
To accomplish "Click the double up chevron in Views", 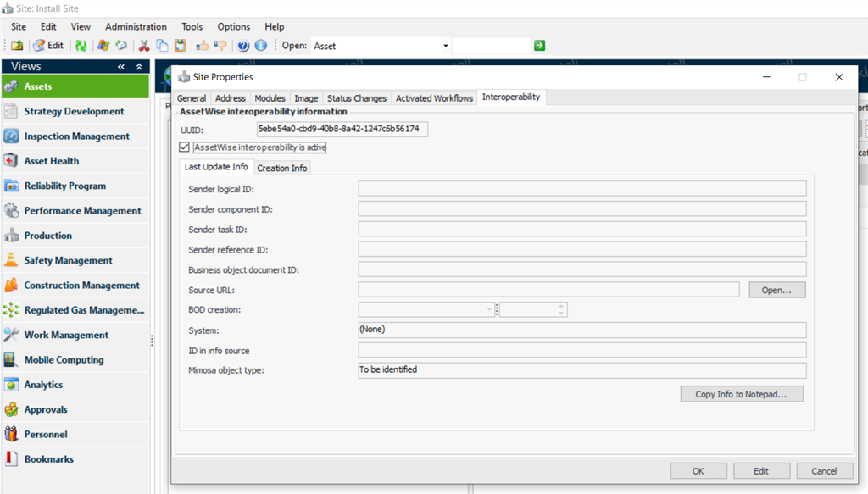I will (x=139, y=66).
